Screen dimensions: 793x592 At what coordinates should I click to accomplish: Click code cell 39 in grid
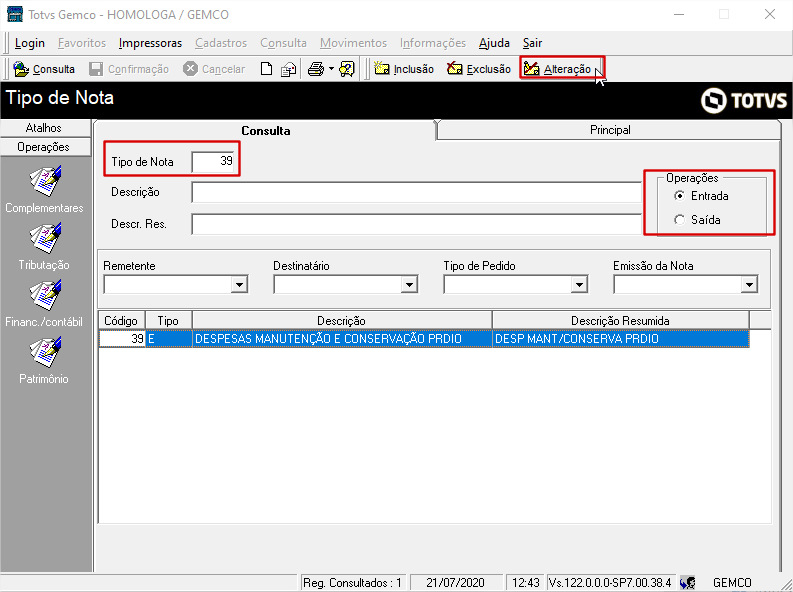click(x=122, y=338)
